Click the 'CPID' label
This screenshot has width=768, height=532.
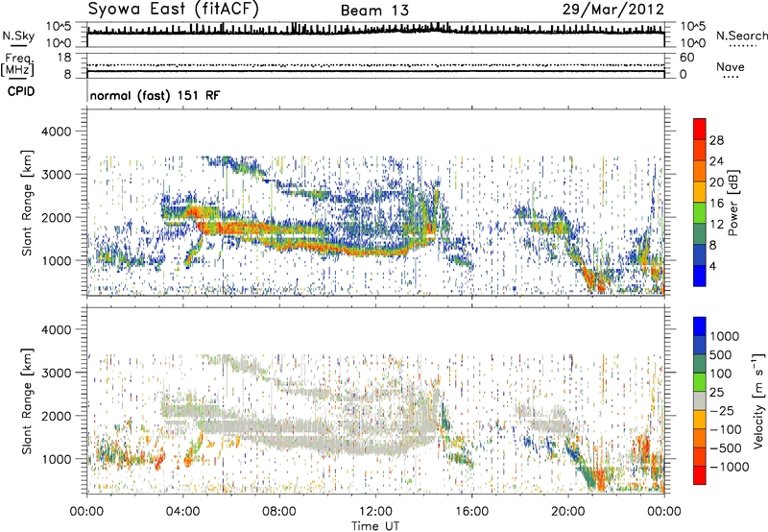[x=21, y=91]
